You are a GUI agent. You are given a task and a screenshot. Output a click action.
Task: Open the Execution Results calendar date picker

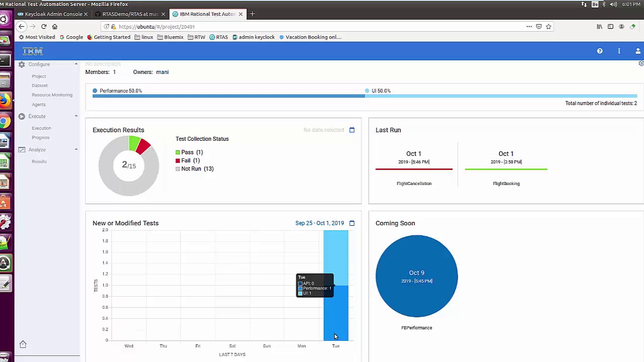[x=352, y=130]
